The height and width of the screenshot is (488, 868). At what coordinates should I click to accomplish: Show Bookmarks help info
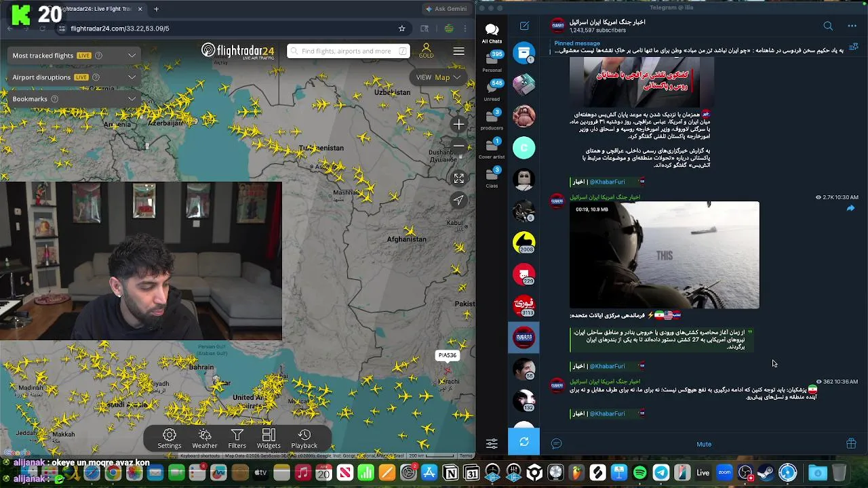[55, 99]
